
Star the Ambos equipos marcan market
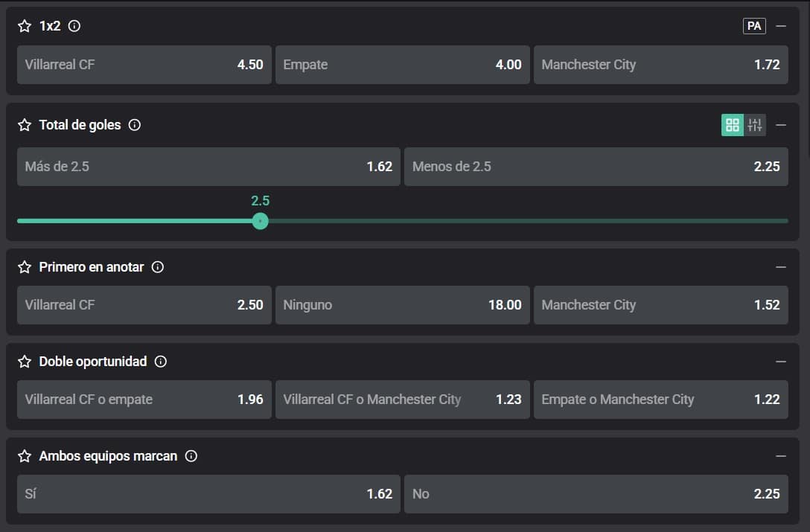click(25, 456)
